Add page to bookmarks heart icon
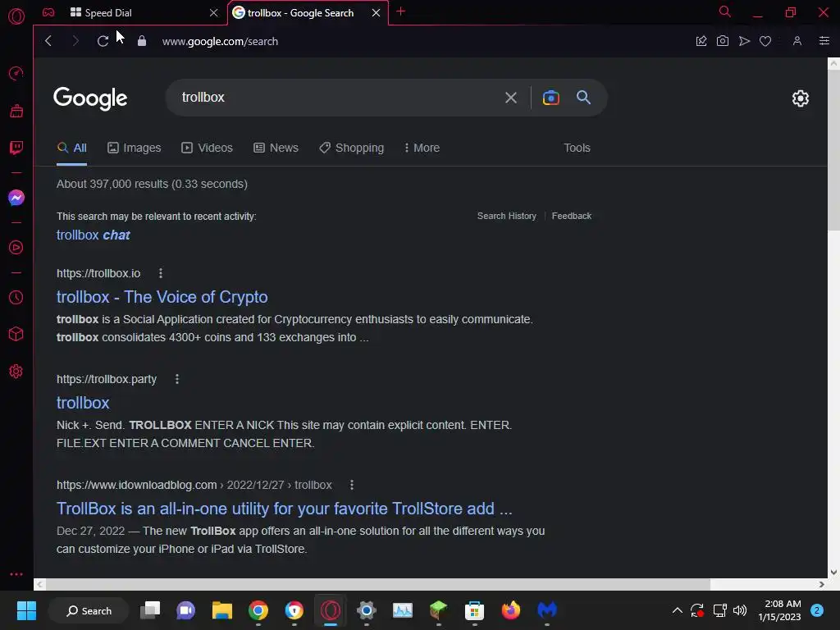Viewport: 840px width, 630px height. click(765, 41)
